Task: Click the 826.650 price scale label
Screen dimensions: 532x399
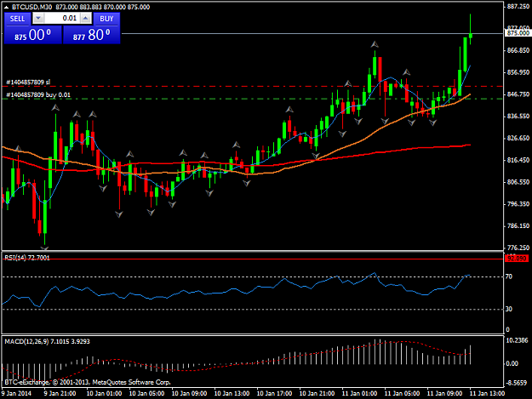Action: [518, 138]
